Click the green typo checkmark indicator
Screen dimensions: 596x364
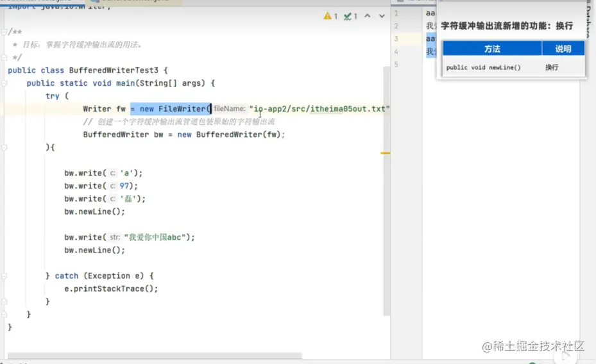coord(350,16)
